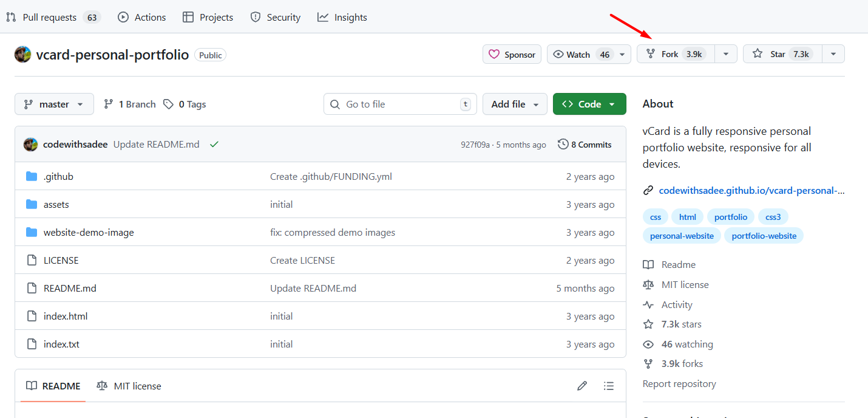Open the .github folder icon

coord(32,176)
